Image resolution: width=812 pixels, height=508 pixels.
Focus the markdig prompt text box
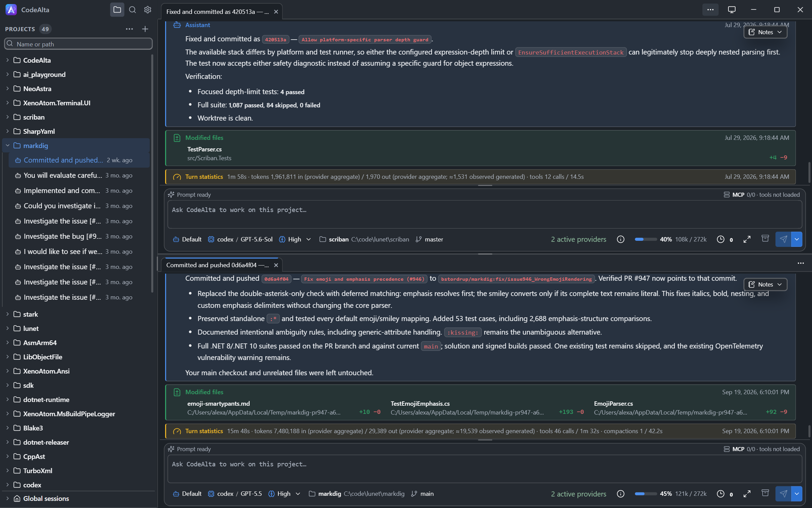point(484,469)
